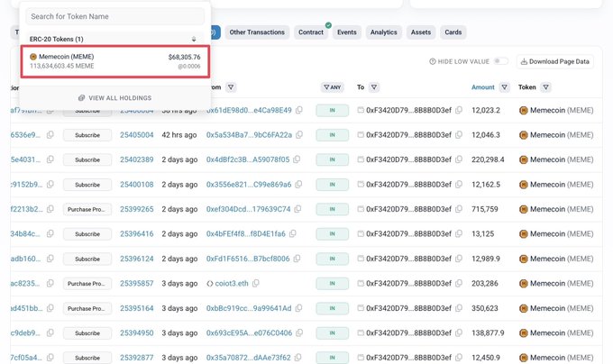This screenshot has width=613, height=364.
Task: Click Memecoin token icon in 350,623 row
Action: [x=524, y=308]
